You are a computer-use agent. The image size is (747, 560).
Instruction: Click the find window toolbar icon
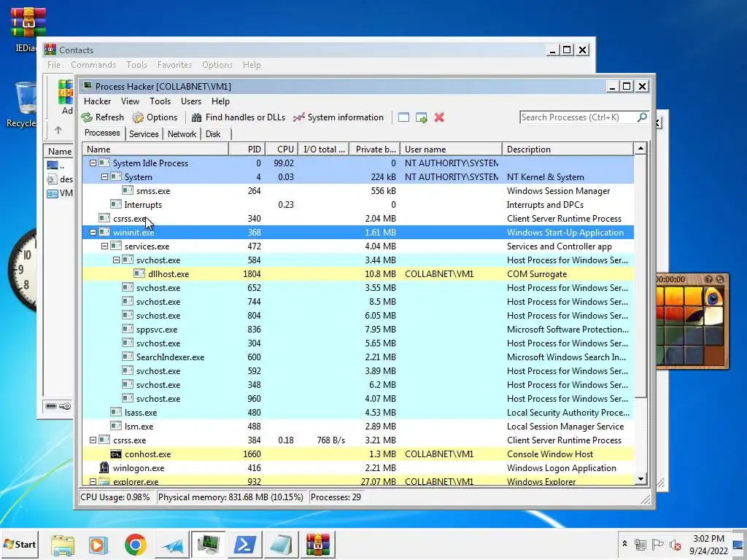[403, 117]
